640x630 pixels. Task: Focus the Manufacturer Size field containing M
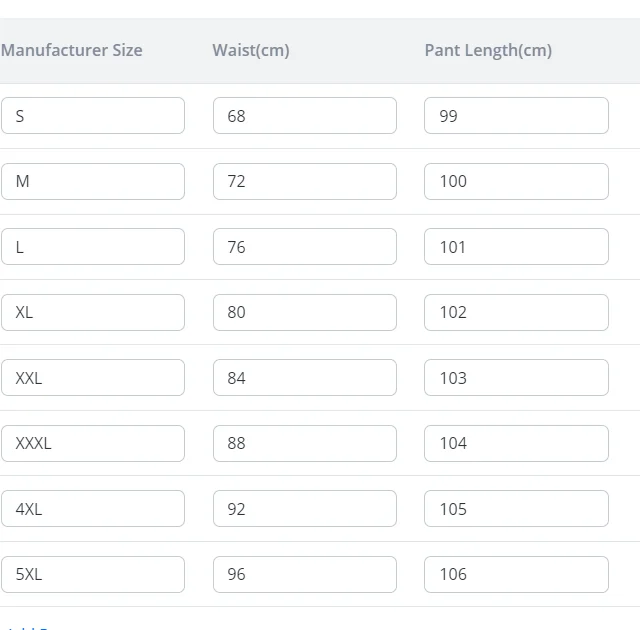92,181
